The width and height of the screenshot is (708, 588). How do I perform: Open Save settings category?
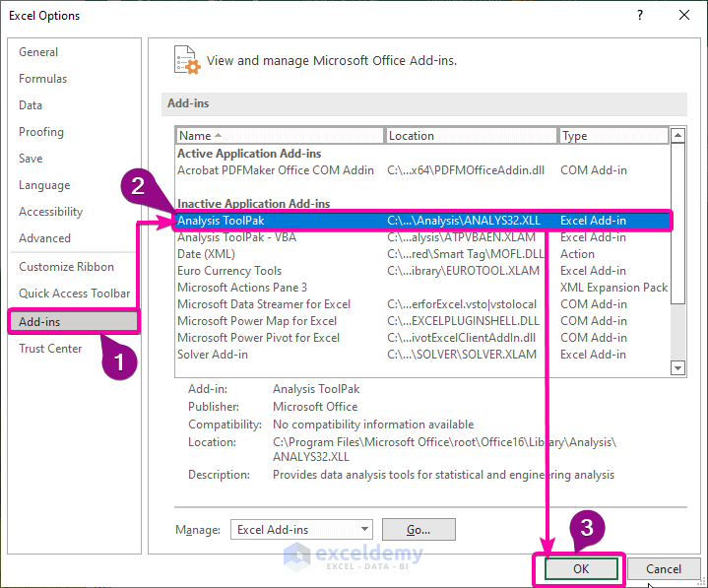[31, 159]
